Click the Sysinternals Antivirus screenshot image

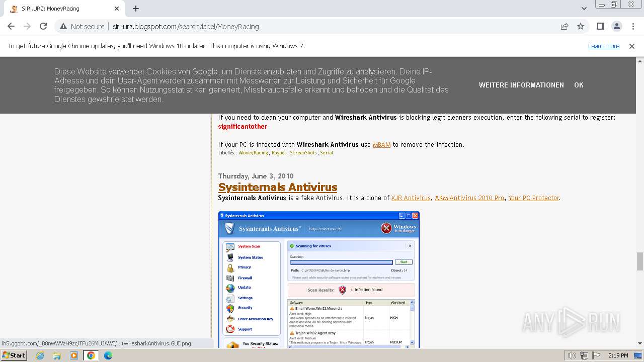[x=318, y=280]
